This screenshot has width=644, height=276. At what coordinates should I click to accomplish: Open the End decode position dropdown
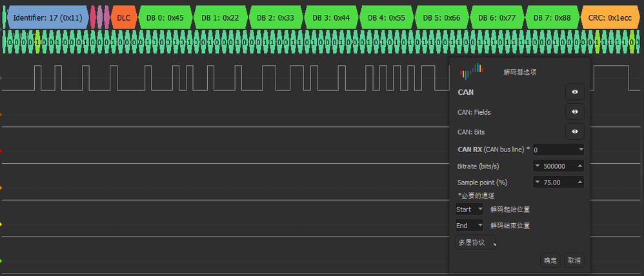click(x=469, y=226)
